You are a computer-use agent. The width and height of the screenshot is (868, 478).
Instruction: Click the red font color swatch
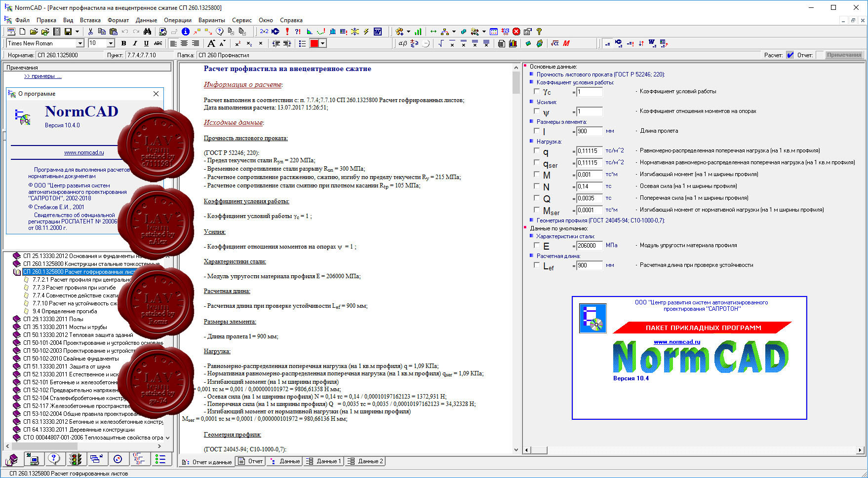[x=314, y=43]
